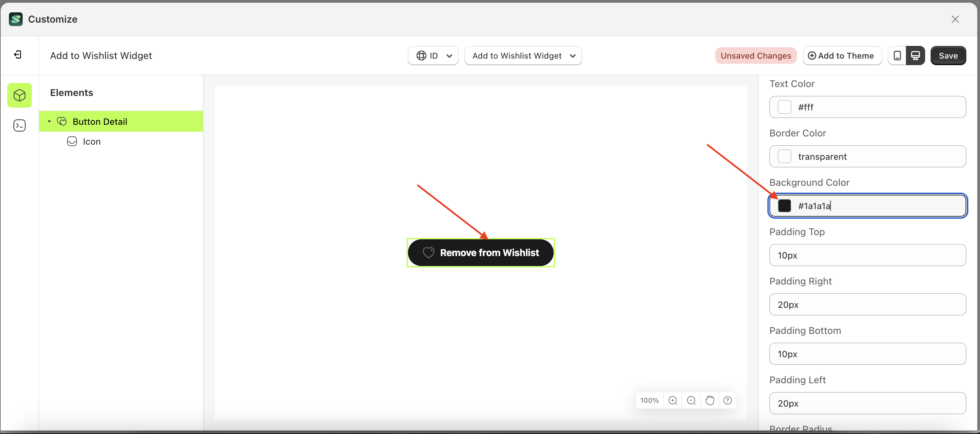Open the ID dropdown
This screenshot has height=434, width=980.
click(433, 56)
